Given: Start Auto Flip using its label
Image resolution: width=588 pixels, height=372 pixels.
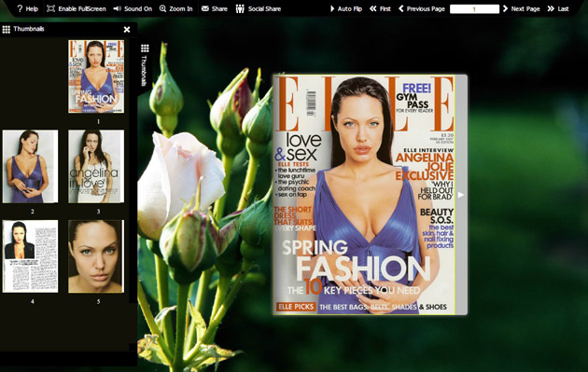Looking at the screenshot, I should click(349, 8).
